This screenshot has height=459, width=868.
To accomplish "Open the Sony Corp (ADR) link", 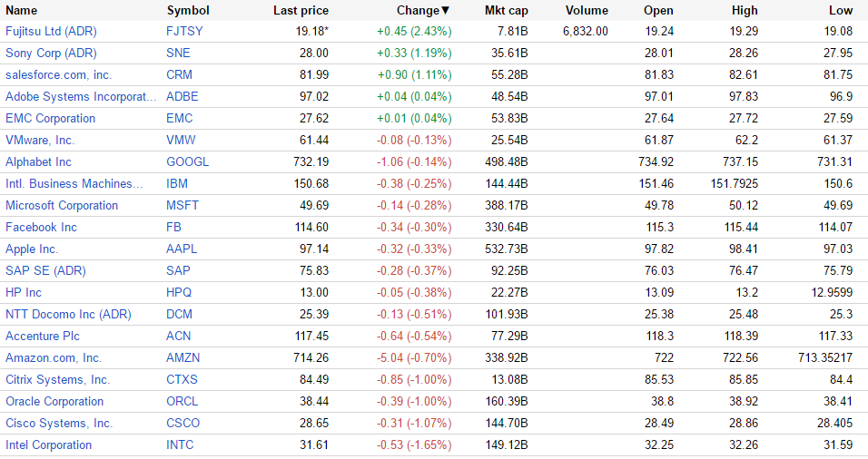I will tap(51, 53).
